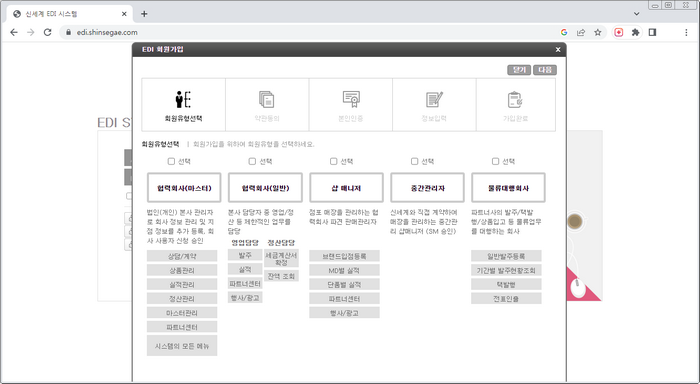
Task: Click the 약관동의 step icon
Action: click(267, 99)
